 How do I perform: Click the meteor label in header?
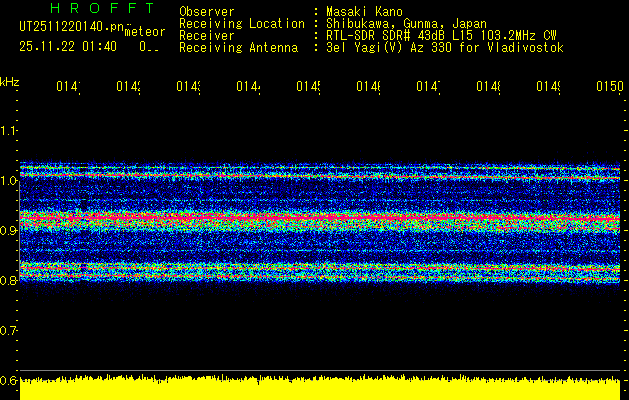(145, 32)
